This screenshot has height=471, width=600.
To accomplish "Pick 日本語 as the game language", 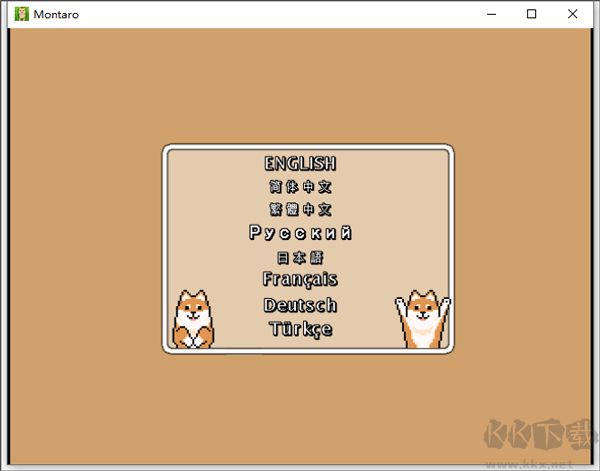I will point(300,258).
